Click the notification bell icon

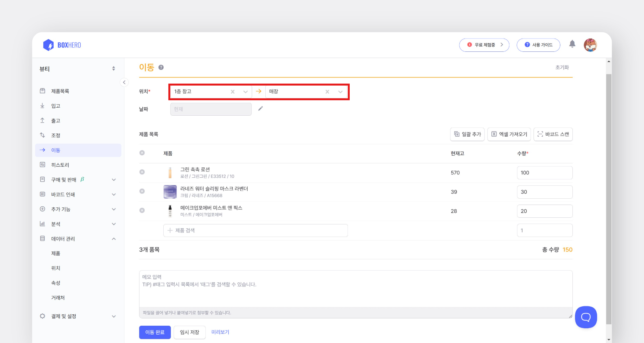tap(572, 44)
